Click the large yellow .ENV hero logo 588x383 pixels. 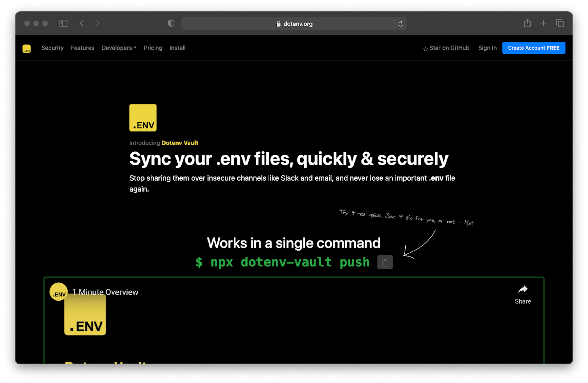[x=143, y=118]
